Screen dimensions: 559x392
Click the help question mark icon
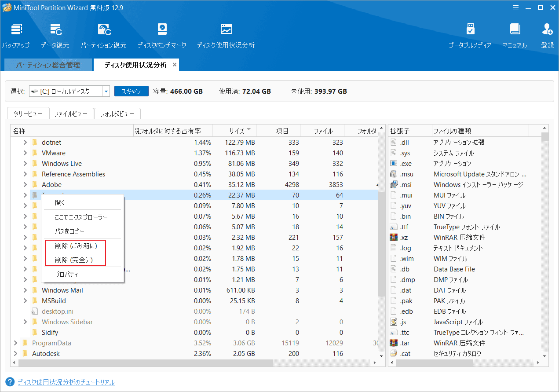pos(10,381)
